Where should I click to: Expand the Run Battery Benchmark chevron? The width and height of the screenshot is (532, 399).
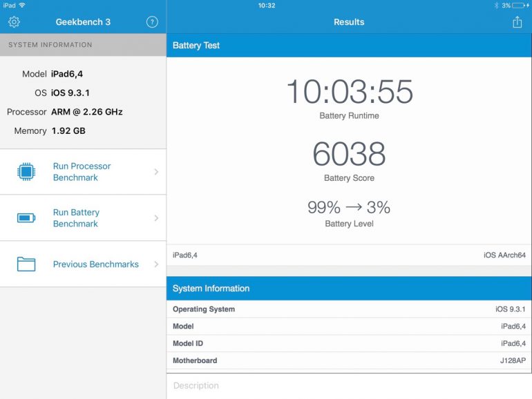(156, 218)
